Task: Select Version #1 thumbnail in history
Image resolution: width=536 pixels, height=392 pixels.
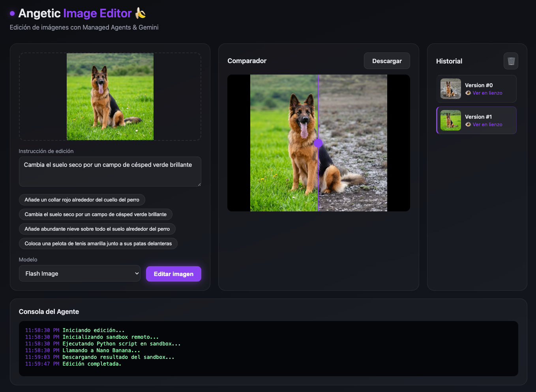Action: [451, 120]
